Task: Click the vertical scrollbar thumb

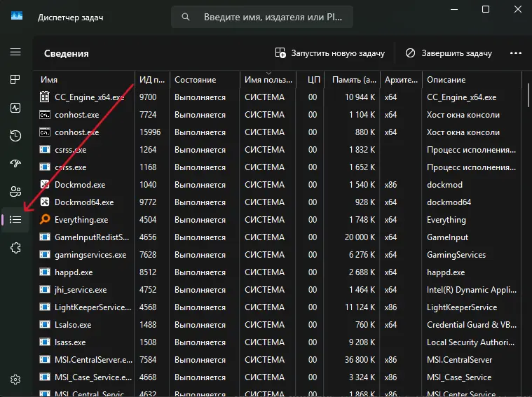Action: (x=528, y=95)
